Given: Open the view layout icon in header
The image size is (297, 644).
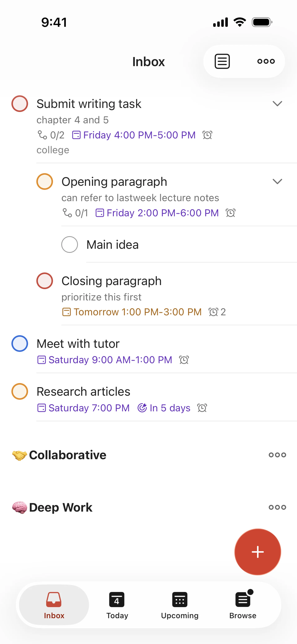Looking at the screenshot, I should pyautogui.click(x=222, y=61).
